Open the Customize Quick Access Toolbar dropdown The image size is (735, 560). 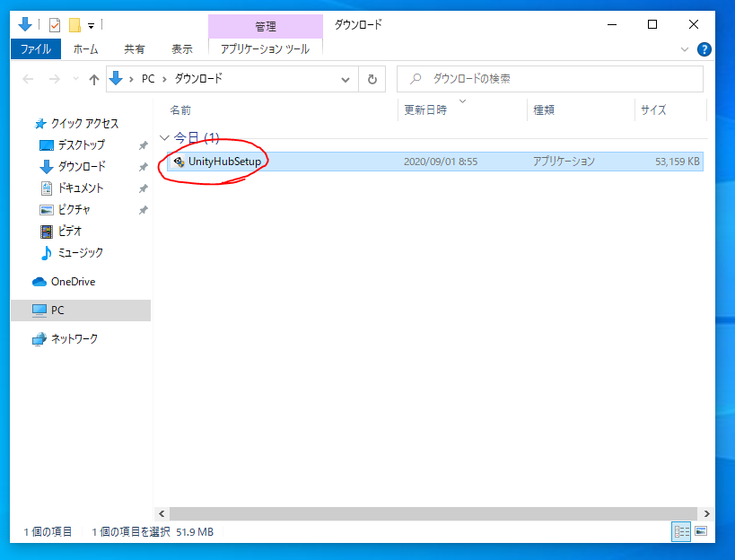pyautogui.click(x=91, y=26)
